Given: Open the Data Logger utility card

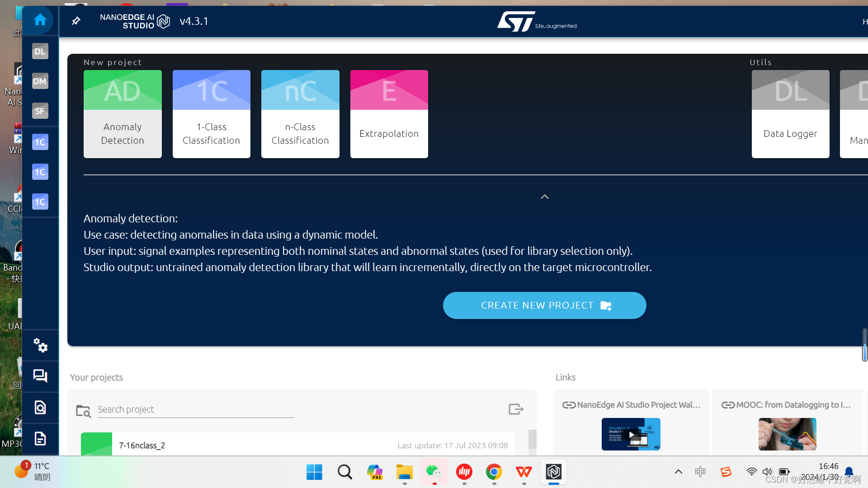Looking at the screenshot, I should pos(791,114).
